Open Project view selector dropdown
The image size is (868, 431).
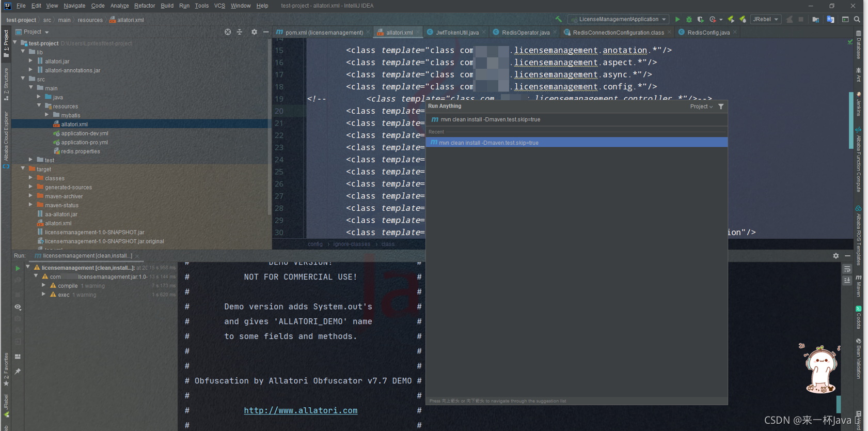(x=33, y=32)
